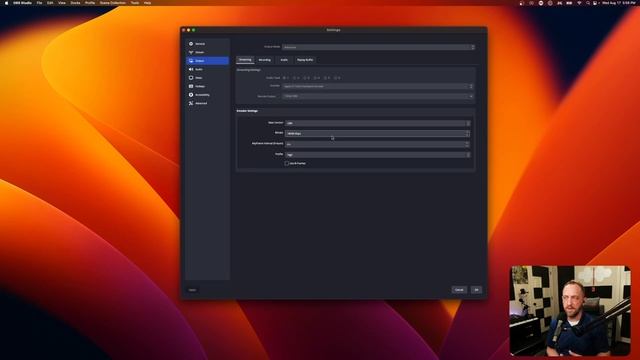
Task: Switch to the Streaming tab
Action: click(x=245, y=60)
